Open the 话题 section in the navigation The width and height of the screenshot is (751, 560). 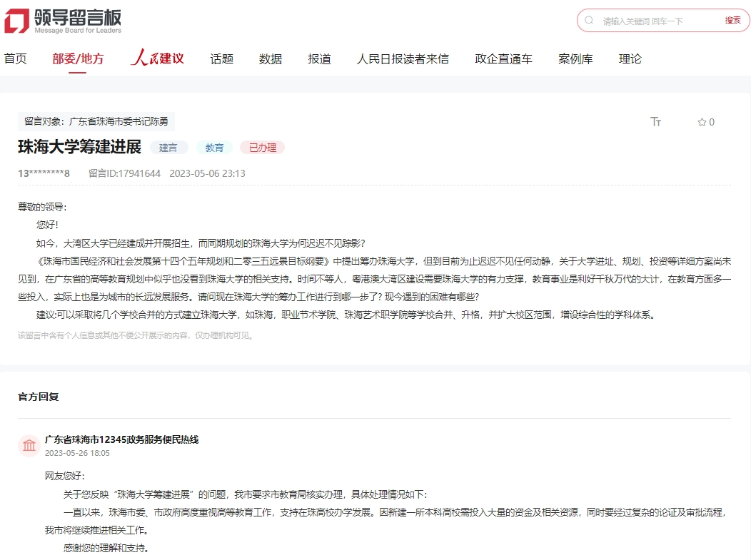pyautogui.click(x=221, y=58)
